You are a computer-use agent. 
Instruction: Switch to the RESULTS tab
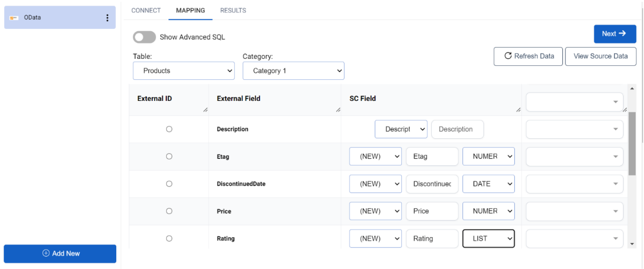point(233,10)
